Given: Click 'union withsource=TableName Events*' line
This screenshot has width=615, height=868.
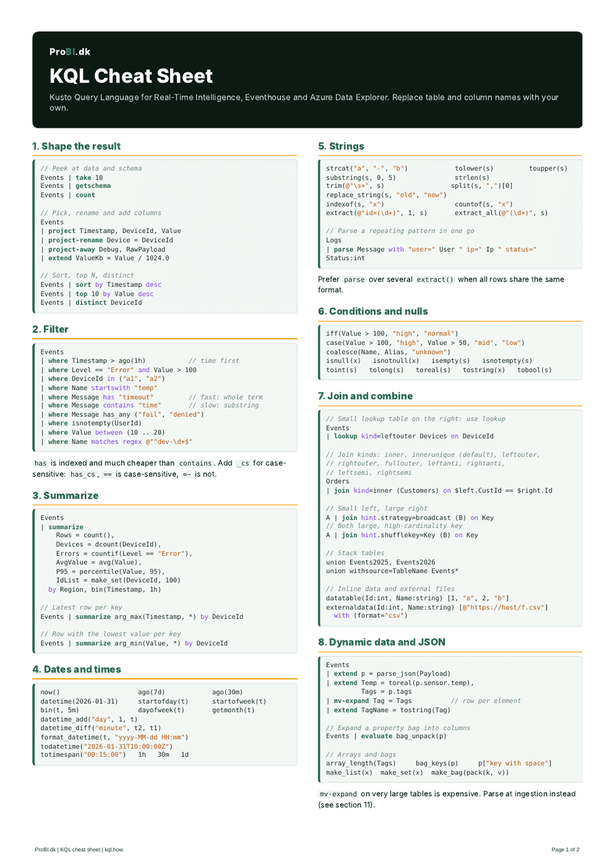Looking at the screenshot, I should tap(392, 571).
